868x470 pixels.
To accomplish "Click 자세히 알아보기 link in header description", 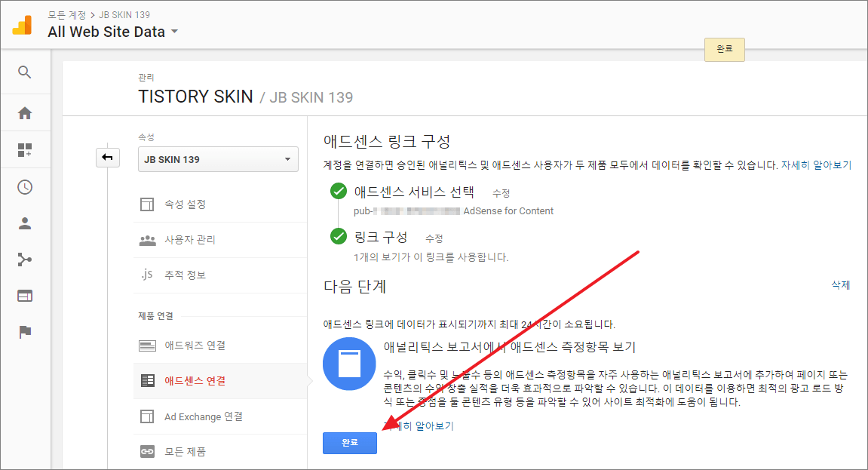I will pos(816,165).
